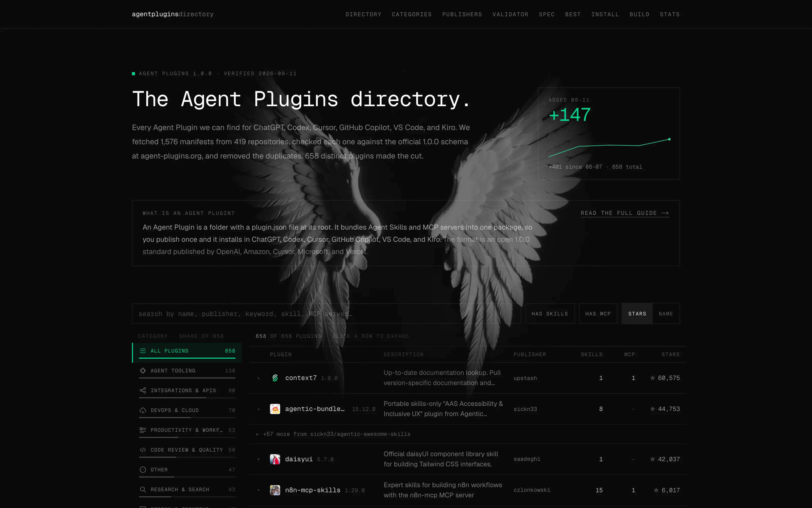The width and height of the screenshot is (812, 508).
Task: Click the All Plugins list icon
Action: pos(143,351)
